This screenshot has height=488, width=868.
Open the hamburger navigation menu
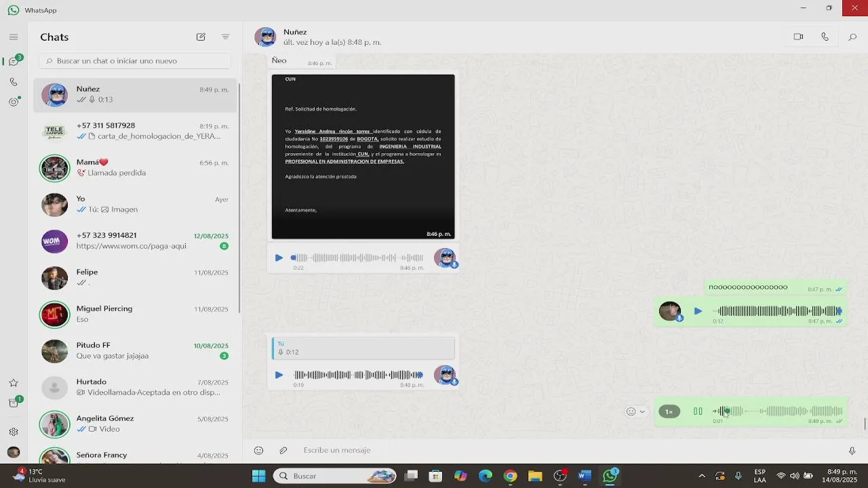[x=14, y=37]
